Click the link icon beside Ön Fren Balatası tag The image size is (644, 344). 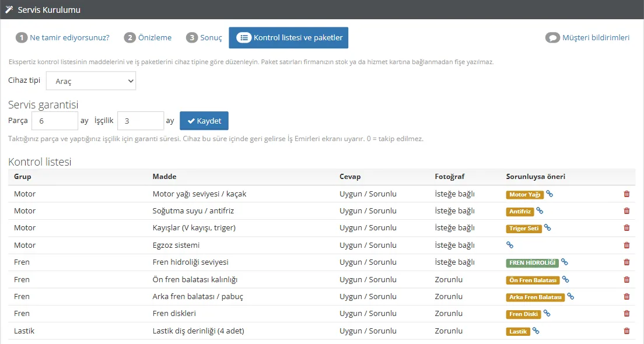click(566, 279)
